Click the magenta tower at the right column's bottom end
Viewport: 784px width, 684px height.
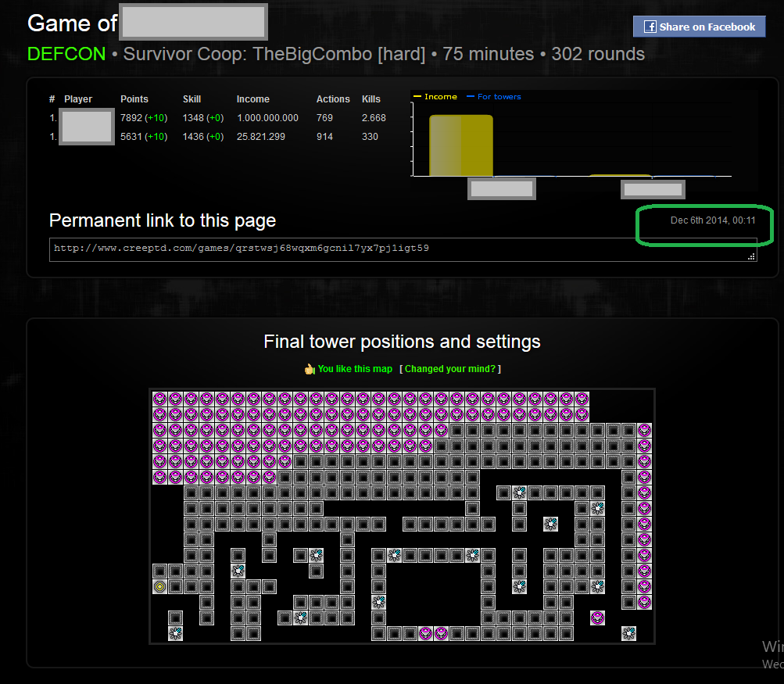tap(644, 602)
